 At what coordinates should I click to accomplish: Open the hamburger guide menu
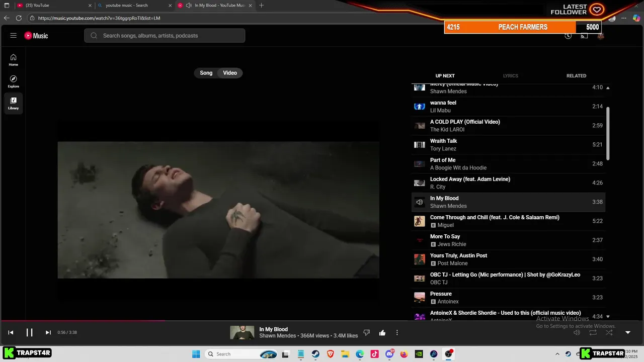(x=14, y=36)
